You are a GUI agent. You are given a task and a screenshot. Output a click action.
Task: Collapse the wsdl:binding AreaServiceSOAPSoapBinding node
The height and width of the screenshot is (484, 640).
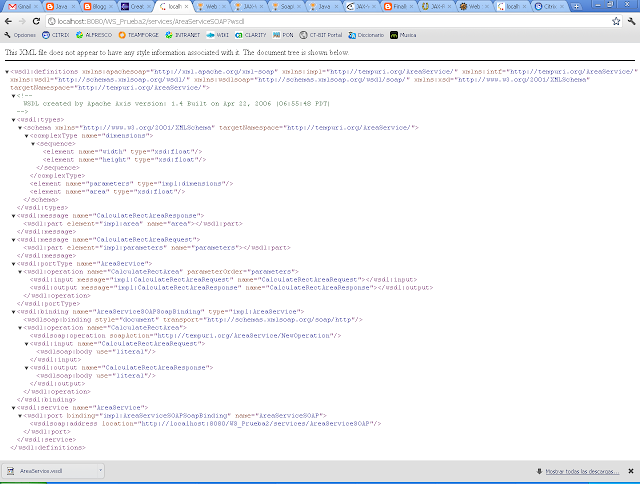[13, 312]
